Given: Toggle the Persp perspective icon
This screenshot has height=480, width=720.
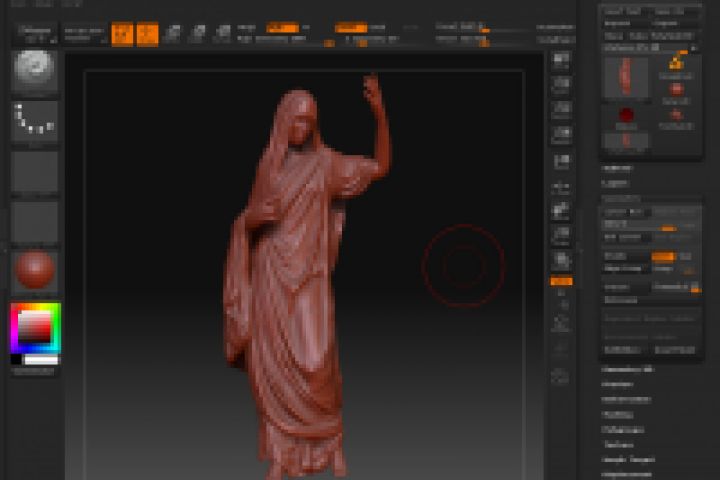Looking at the screenshot, I should [x=561, y=187].
